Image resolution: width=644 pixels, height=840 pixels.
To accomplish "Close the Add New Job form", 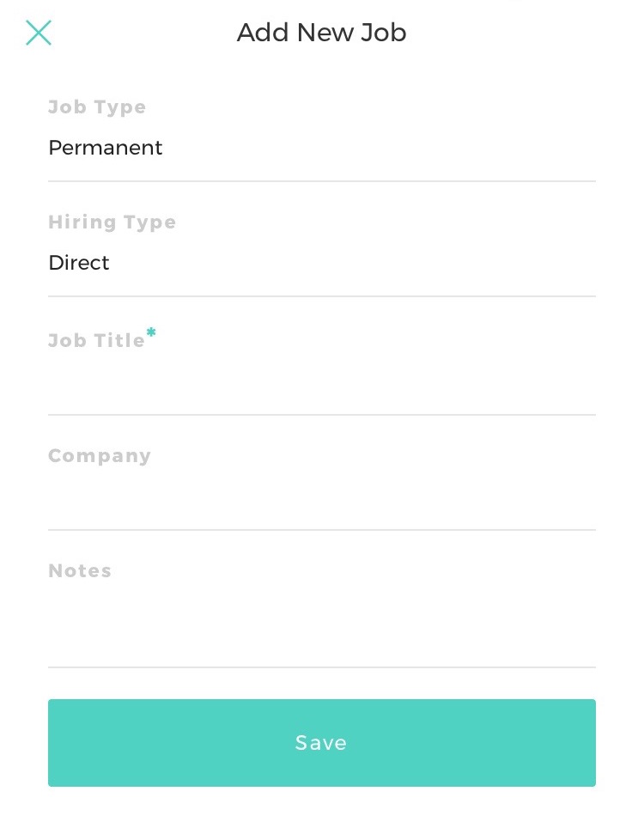I will tap(39, 33).
